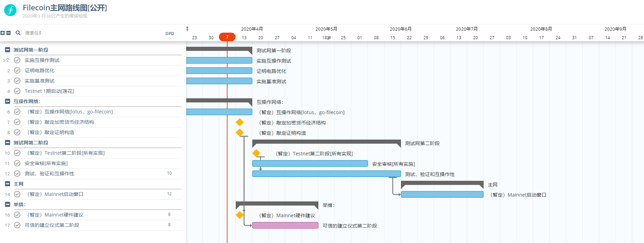Toggle check circle for 证明电路优化
The width and height of the screenshot is (644, 243).
click(17, 70)
